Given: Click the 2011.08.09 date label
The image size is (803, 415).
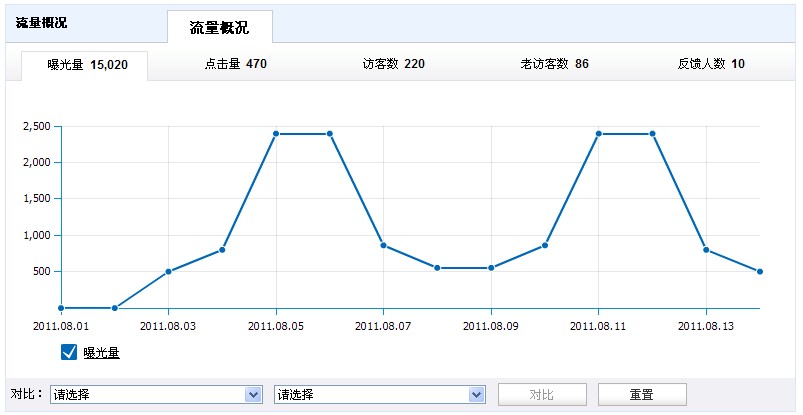Looking at the screenshot, I should coord(491,326).
